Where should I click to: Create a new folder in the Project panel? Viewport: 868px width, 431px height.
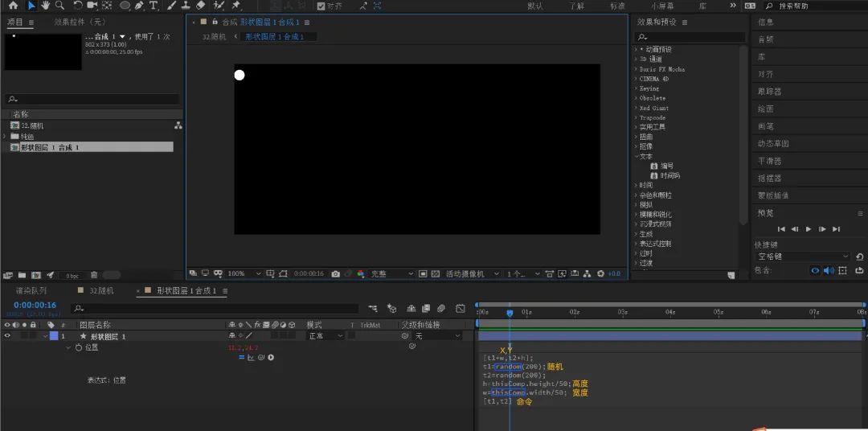click(22, 275)
